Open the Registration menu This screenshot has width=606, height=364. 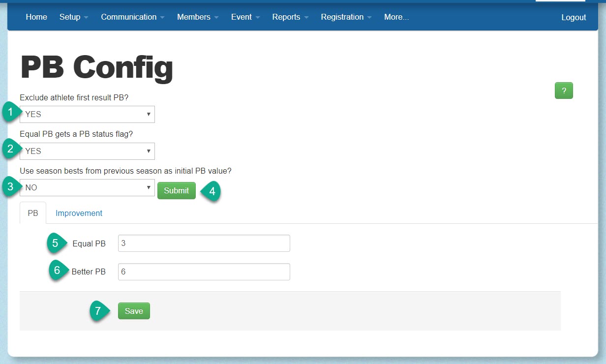coord(346,17)
